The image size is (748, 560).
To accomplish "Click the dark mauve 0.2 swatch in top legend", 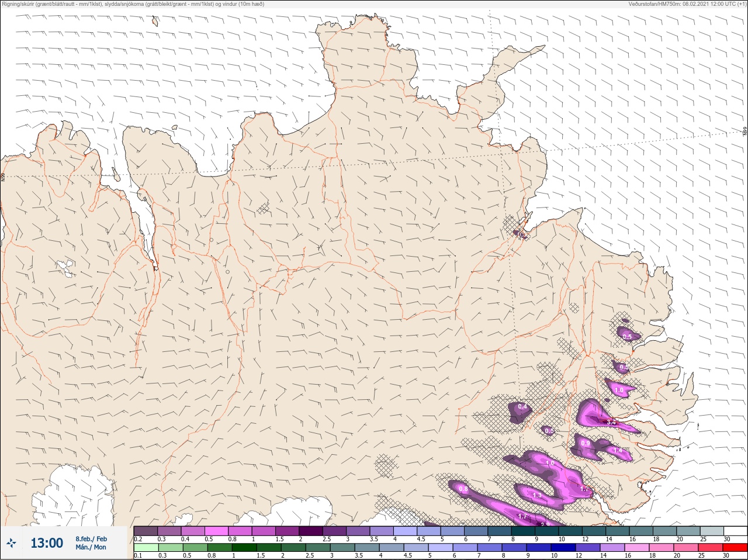I will pos(146,531).
